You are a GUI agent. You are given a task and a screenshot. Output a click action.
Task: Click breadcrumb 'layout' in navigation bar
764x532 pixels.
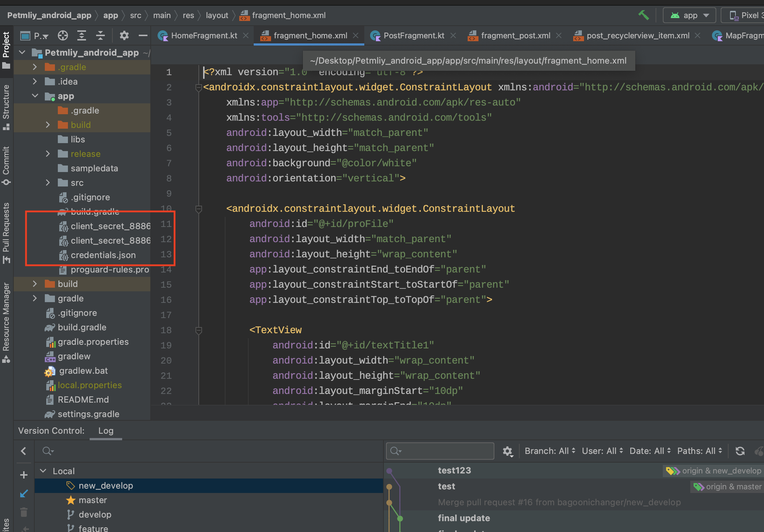click(x=217, y=15)
